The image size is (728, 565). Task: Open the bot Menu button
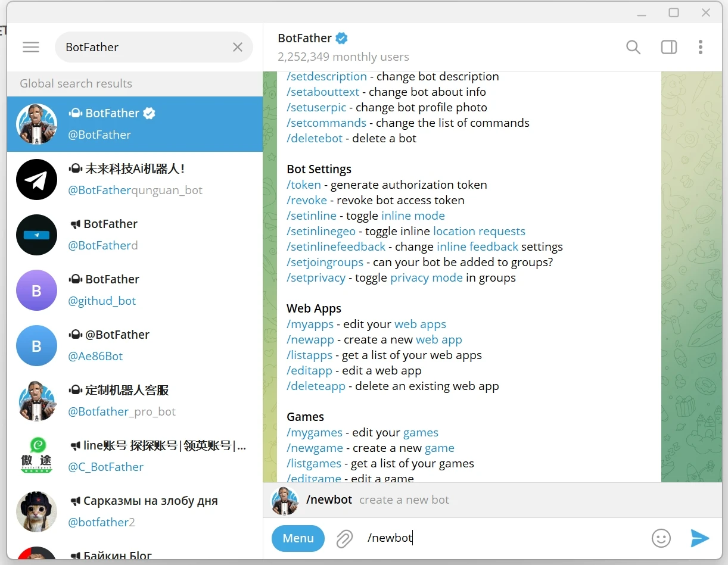point(298,538)
